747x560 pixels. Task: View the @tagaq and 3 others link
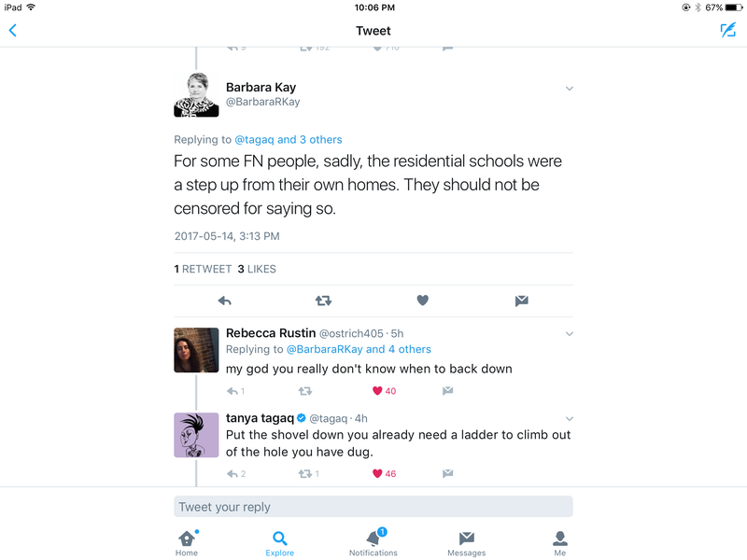(x=289, y=139)
